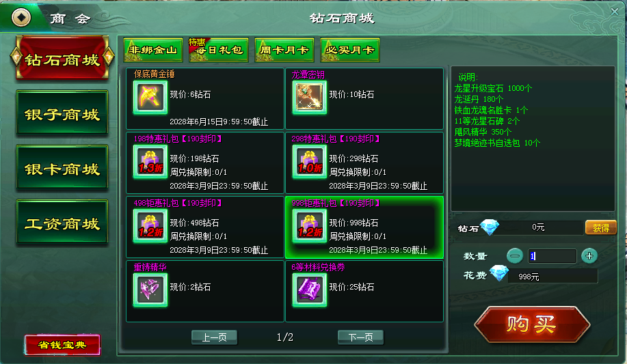Screen dimensions: 627x364
Task: Choose the 998钜惠礼包 gift box icon
Action: pyautogui.click(x=310, y=226)
